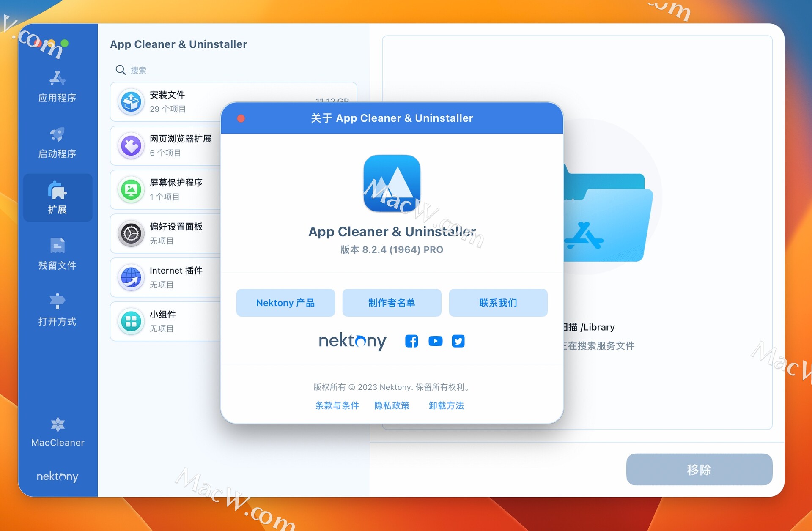Close the About dialog red button
This screenshot has height=531, width=812.
241,118
